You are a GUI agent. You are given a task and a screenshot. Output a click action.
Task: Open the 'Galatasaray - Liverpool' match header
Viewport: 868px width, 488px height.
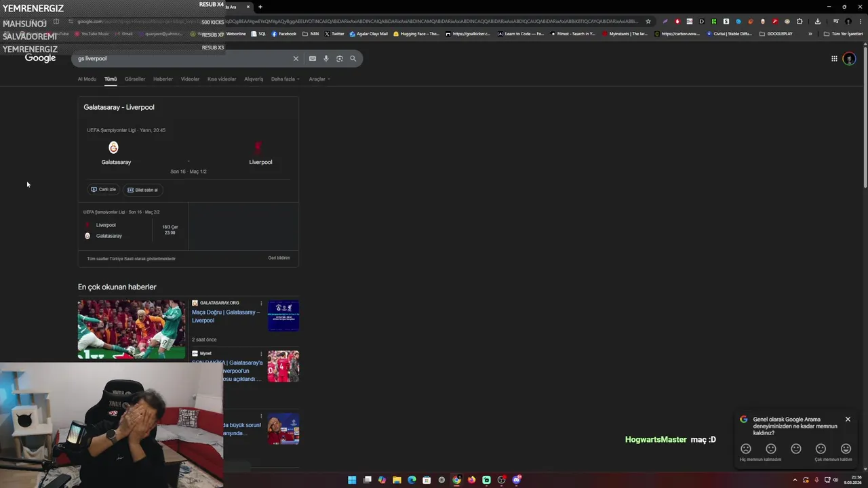pyautogui.click(x=119, y=107)
